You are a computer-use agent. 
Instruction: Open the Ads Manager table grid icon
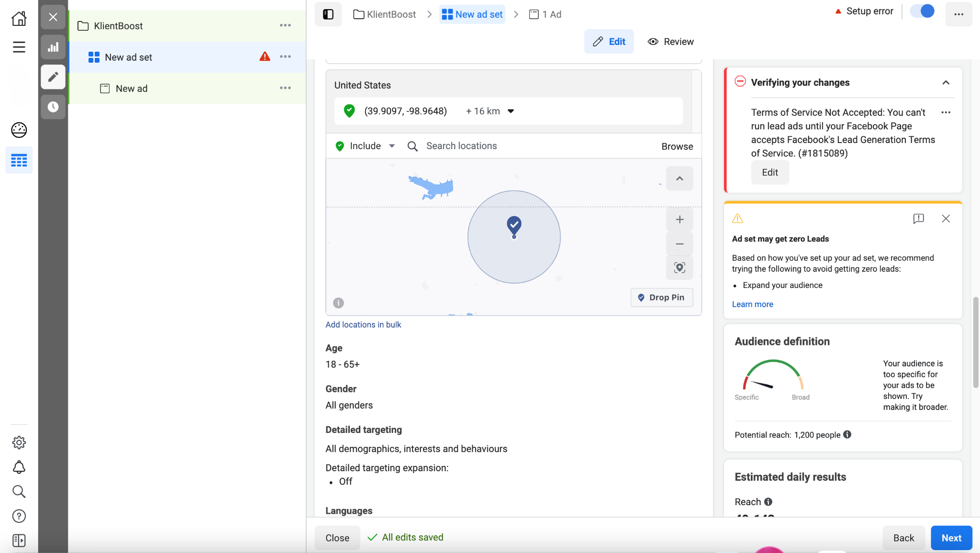pyautogui.click(x=19, y=160)
